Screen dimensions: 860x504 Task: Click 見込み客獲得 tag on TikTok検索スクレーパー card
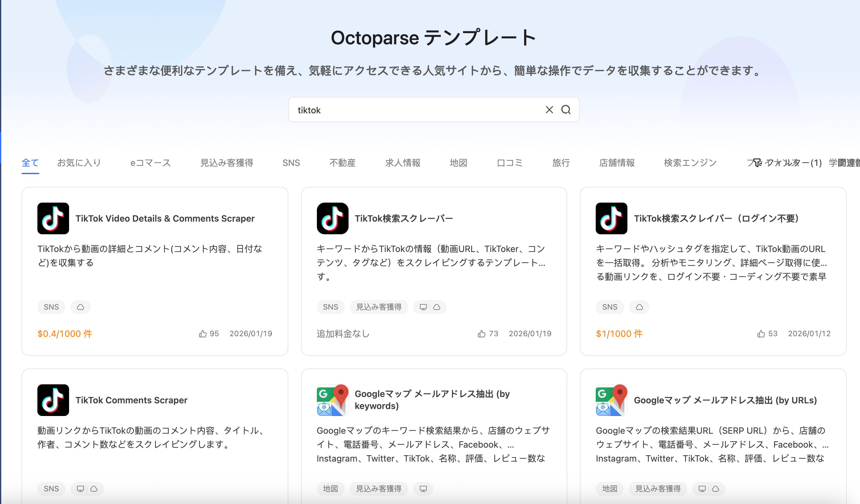[378, 307]
